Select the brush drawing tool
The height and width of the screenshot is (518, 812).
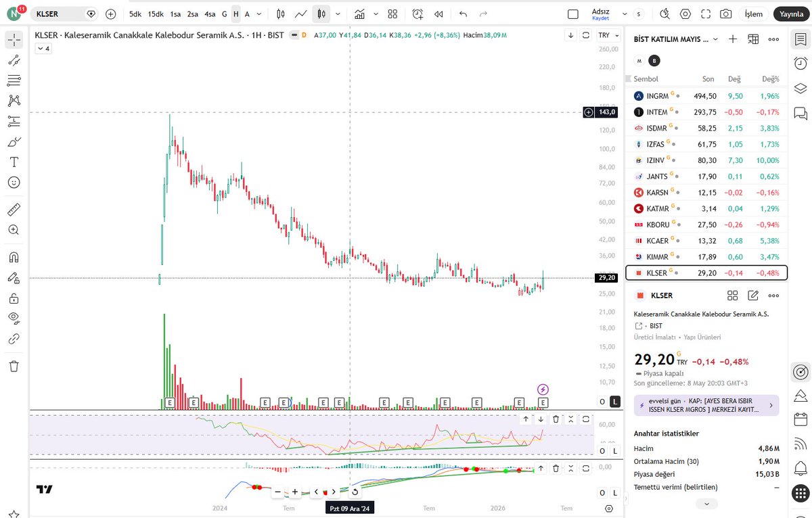coord(14,142)
